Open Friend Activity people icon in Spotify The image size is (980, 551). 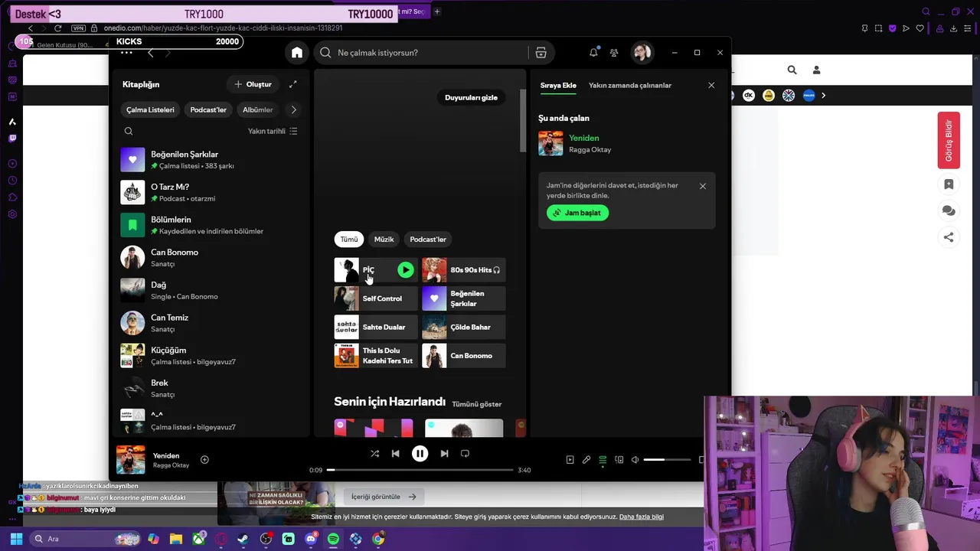(614, 53)
